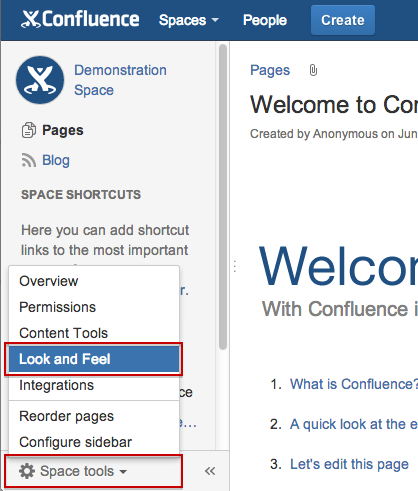
Task: Open Content Tools menu entry
Action: pos(94,333)
